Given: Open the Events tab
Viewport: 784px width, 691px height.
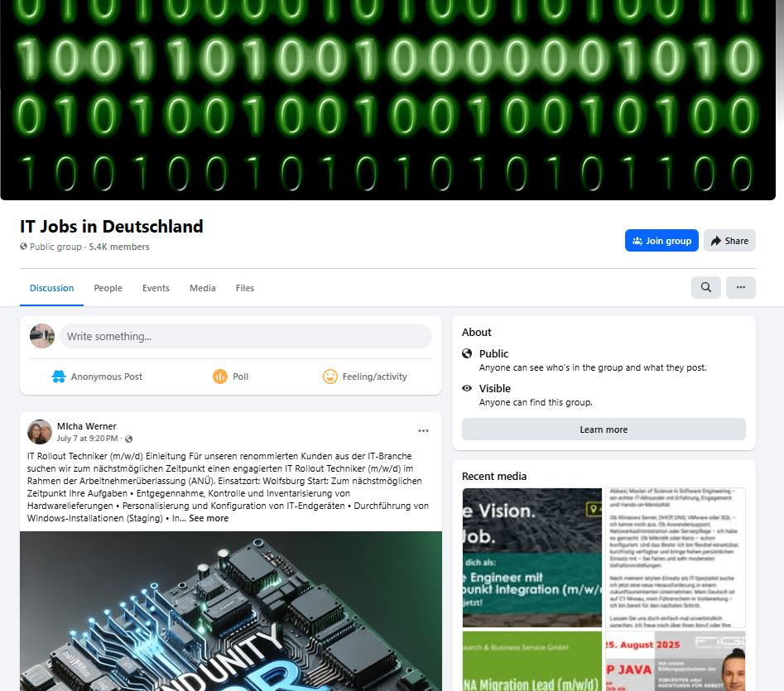Looking at the screenshot, I should tap(156, 288).
